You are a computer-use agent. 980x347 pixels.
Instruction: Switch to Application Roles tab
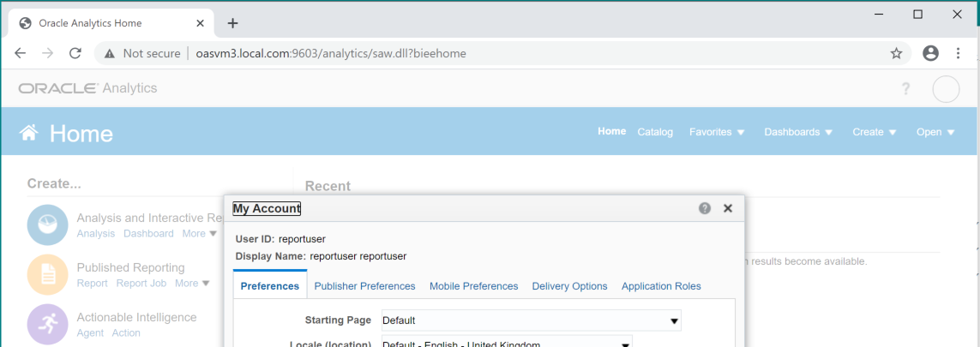click(661, 286)
